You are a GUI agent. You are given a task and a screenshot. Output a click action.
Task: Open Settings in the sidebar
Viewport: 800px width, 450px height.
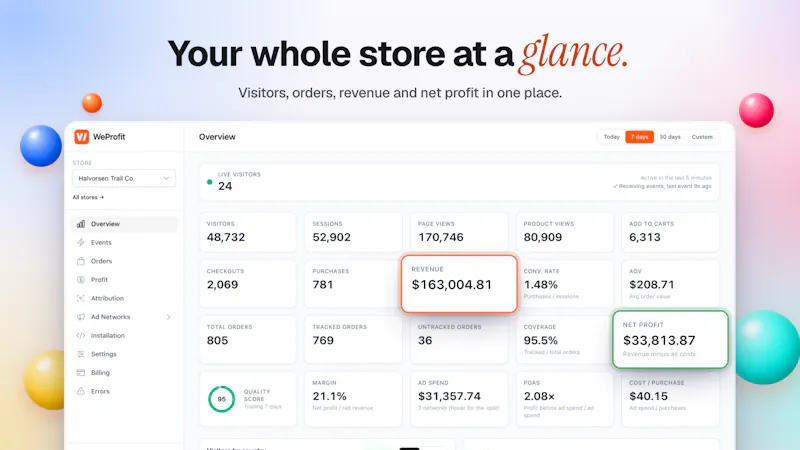(x=124, y=354)
